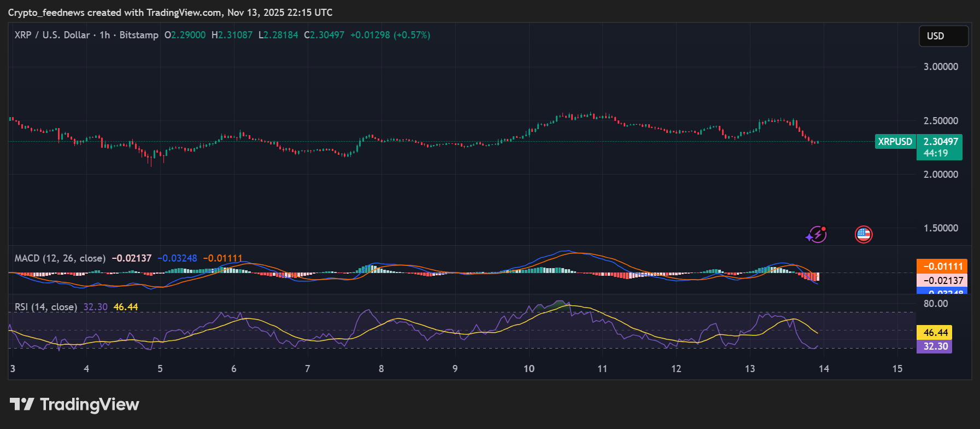The height and width of the screenshot is (429, 980).
Task: Click the 2.30497 current price tag
Action: (940, 142)
